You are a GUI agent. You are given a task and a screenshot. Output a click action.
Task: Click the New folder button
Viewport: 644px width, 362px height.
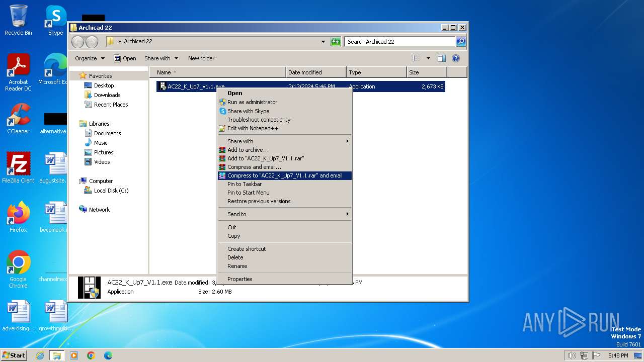tap(201, 58)
